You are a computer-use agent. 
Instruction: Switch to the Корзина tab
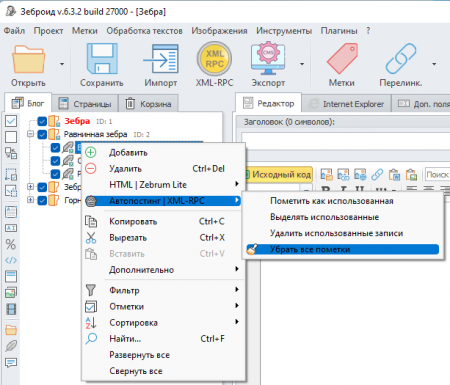tap(149, 104)
